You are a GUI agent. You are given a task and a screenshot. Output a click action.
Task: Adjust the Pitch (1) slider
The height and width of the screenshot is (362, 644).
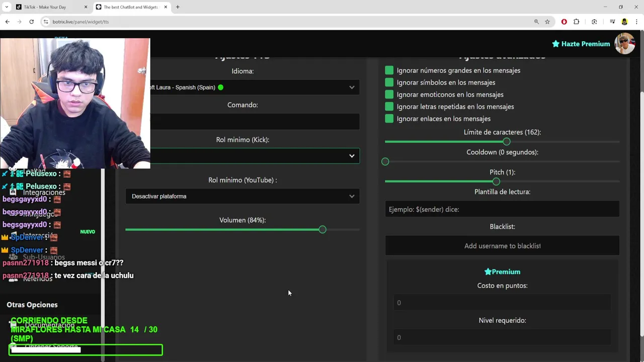coord(496,182)
